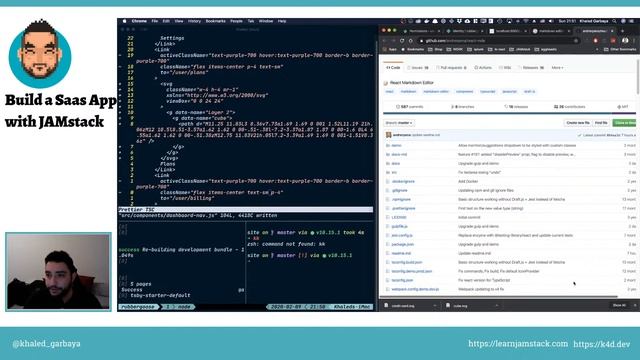Click the volume icon in menu bar
This screenshot has width=640, height=360.
point(551,21)
